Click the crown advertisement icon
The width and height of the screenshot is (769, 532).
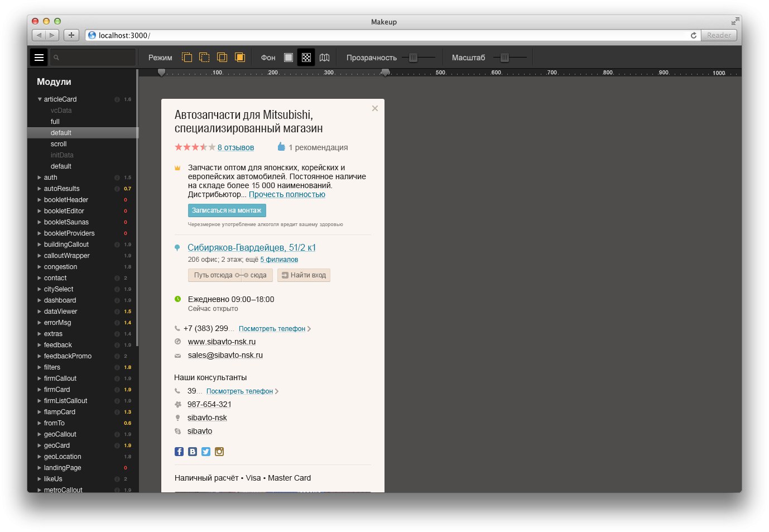[177, 167]
